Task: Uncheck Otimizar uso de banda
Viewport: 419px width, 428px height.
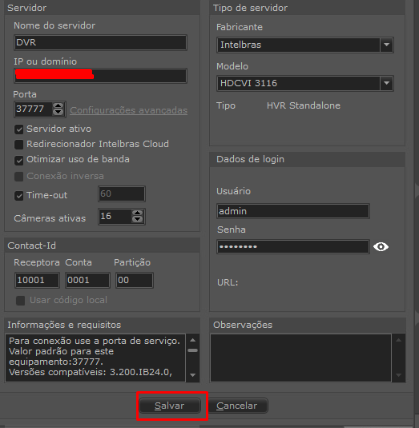Action: click(19, 160)
